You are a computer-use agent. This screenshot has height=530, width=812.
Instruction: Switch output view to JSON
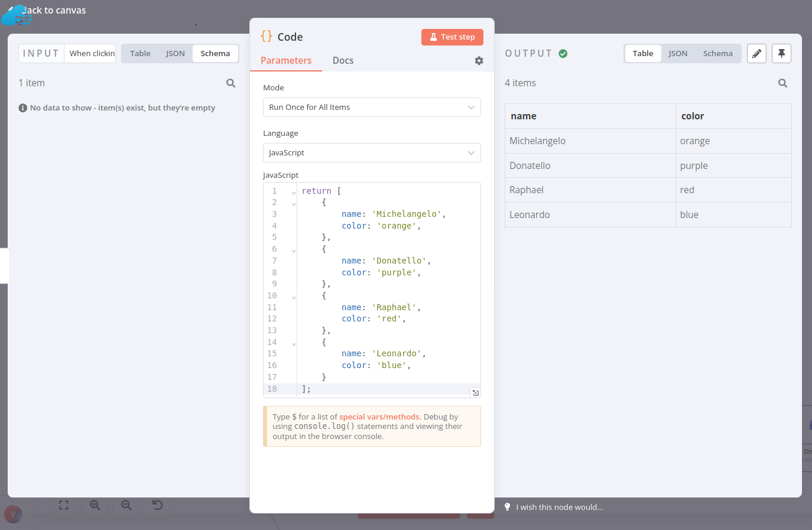tap(678, 54)
